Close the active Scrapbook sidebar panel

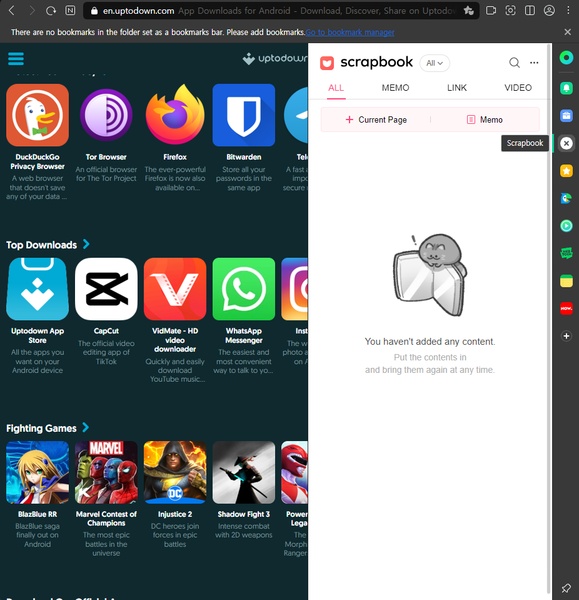(x=566, y=143)
